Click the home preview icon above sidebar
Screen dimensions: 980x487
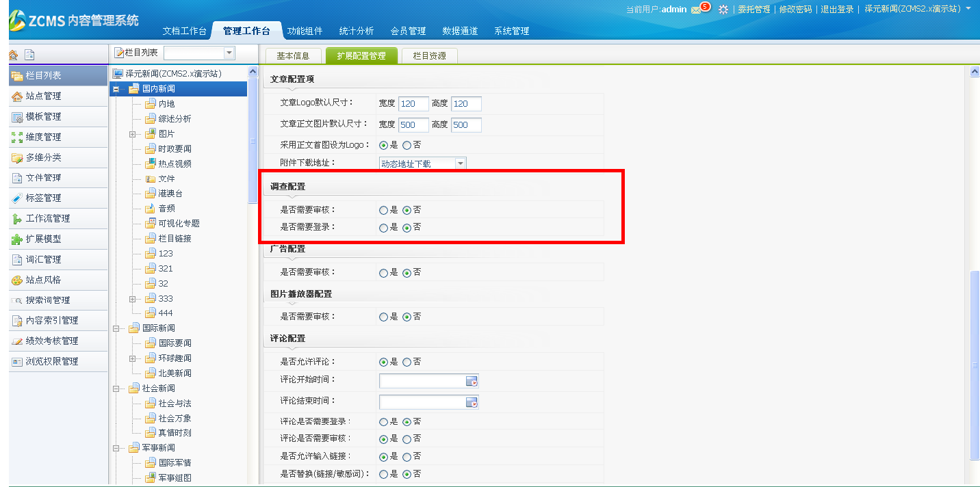(x=13, y=55)
